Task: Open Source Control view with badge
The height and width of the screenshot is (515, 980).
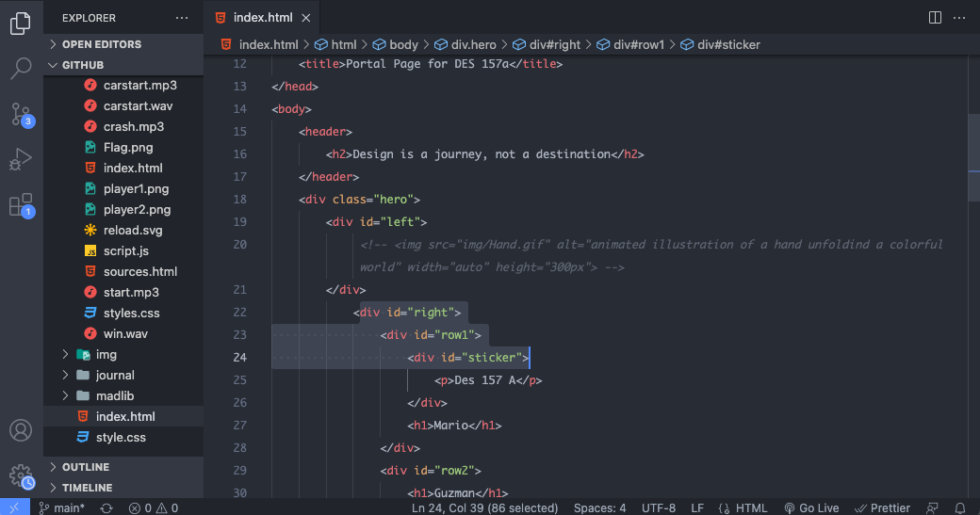Action: point(21,114)
